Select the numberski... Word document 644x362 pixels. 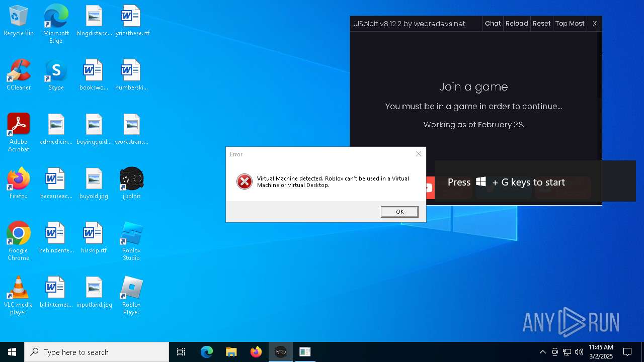(131, 75)
